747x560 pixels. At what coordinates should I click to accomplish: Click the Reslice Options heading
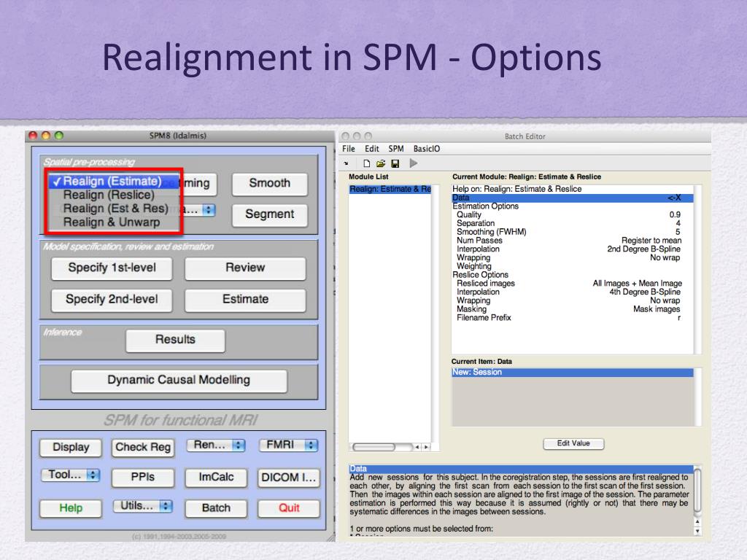(480, 275)
